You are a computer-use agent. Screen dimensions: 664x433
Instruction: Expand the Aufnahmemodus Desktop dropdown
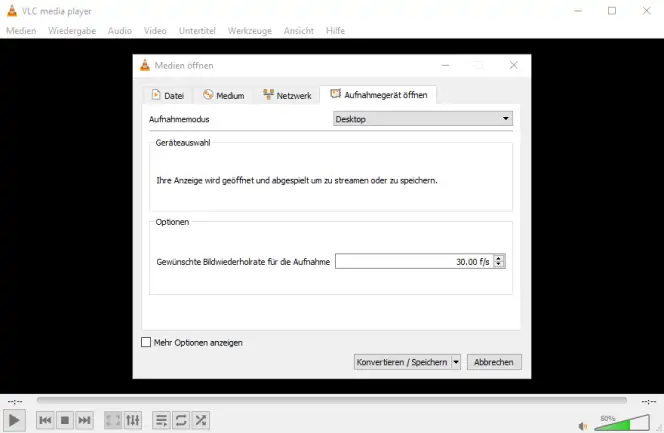[x=423, y=119]
